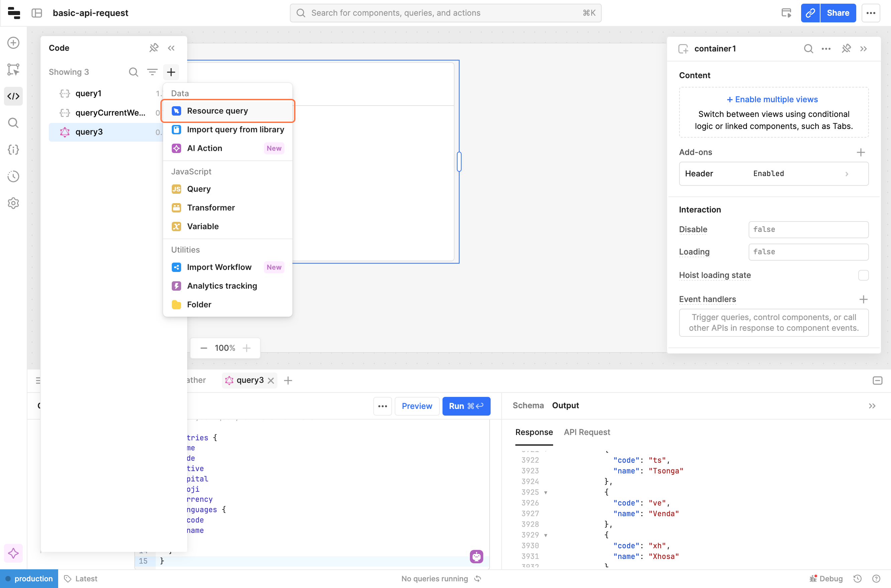Viewport: 891px width, 588px height.
Task: Click zoom out minus at 100%
Action: (x=204, y=348)
